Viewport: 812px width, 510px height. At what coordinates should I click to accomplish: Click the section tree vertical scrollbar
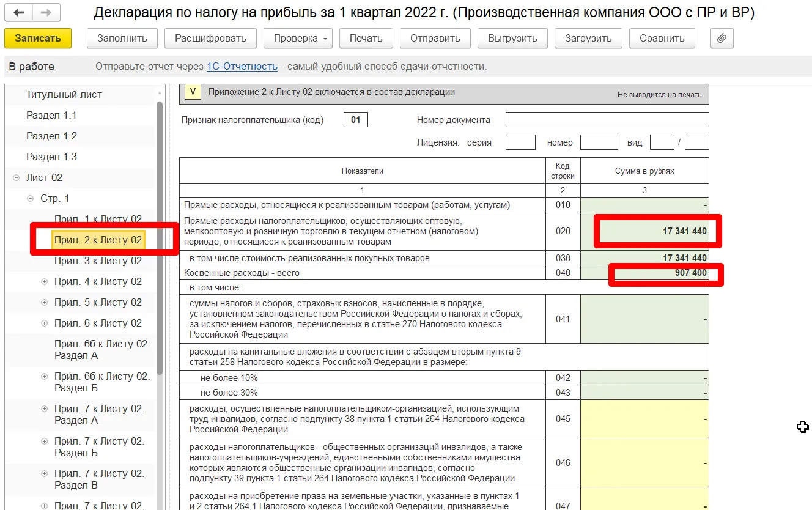tap(160, 238)
